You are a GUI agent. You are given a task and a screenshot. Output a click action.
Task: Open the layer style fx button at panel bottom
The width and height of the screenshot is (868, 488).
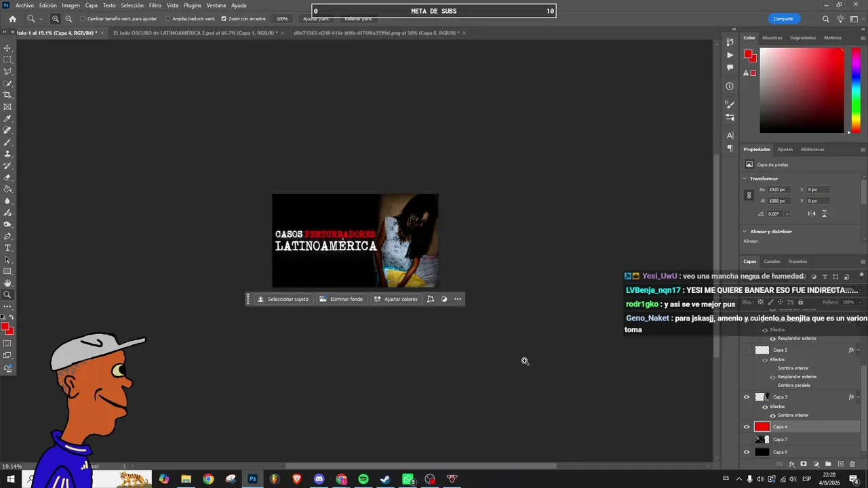[791, 464]
